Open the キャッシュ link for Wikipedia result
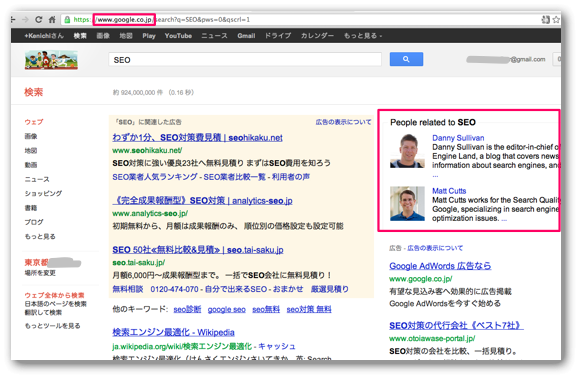578x377 pixels. pos(277,346)
